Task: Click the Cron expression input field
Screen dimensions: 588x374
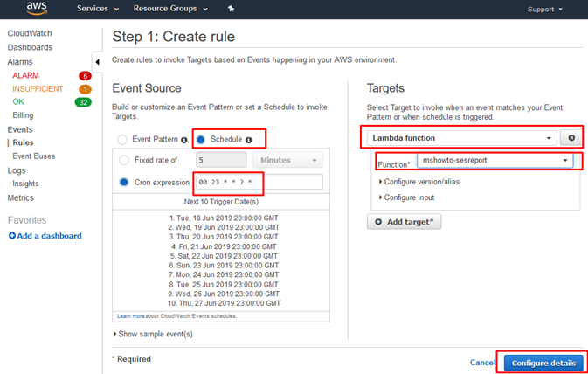Action: point(259,183)
